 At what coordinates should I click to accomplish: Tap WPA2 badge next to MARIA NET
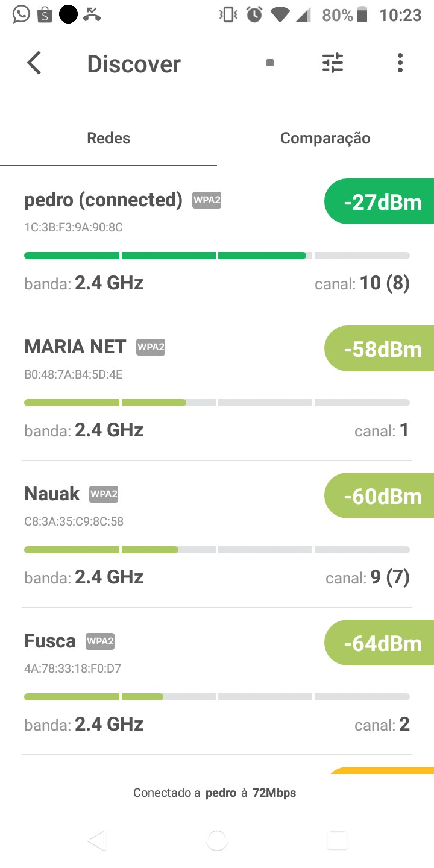(151, 347)
